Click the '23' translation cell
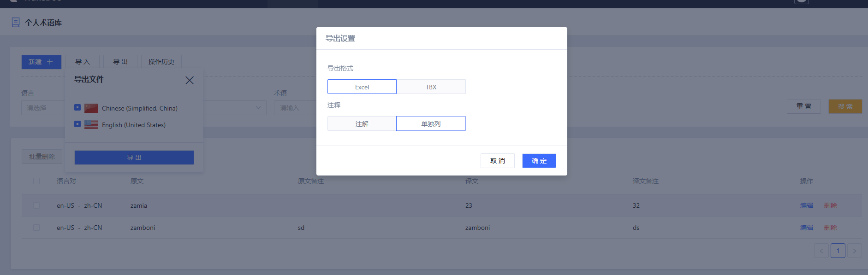The height and width of the screenshot is (275, 868). (469, 205)
